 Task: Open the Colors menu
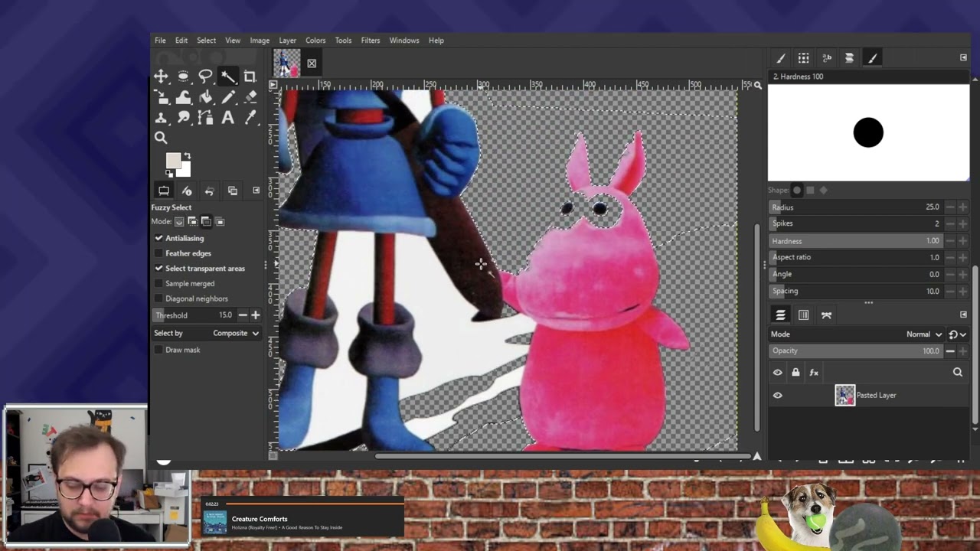(x=315, y=41)
